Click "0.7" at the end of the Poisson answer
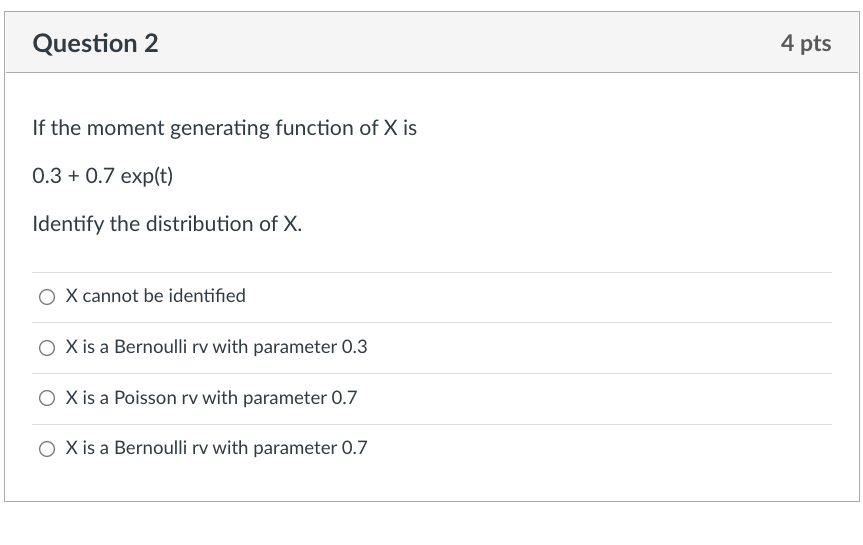863x545 pixels. point(344,398)
